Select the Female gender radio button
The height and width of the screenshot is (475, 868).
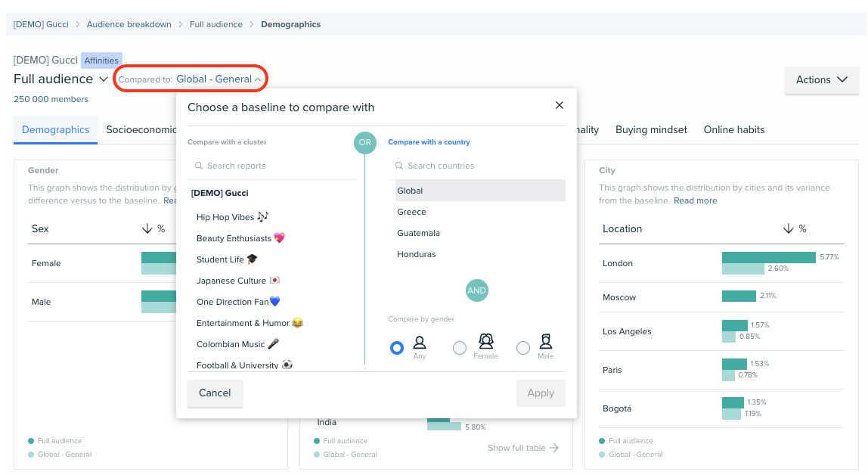pos(460,348)
